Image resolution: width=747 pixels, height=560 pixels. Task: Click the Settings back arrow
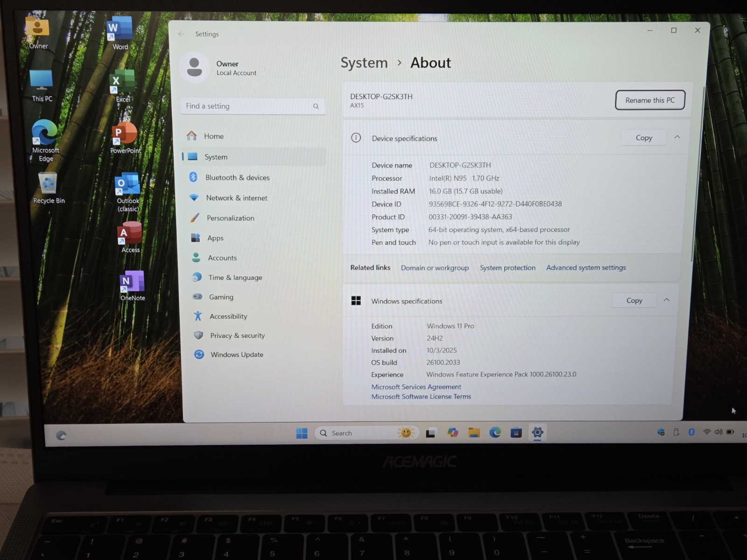(181, 34)
